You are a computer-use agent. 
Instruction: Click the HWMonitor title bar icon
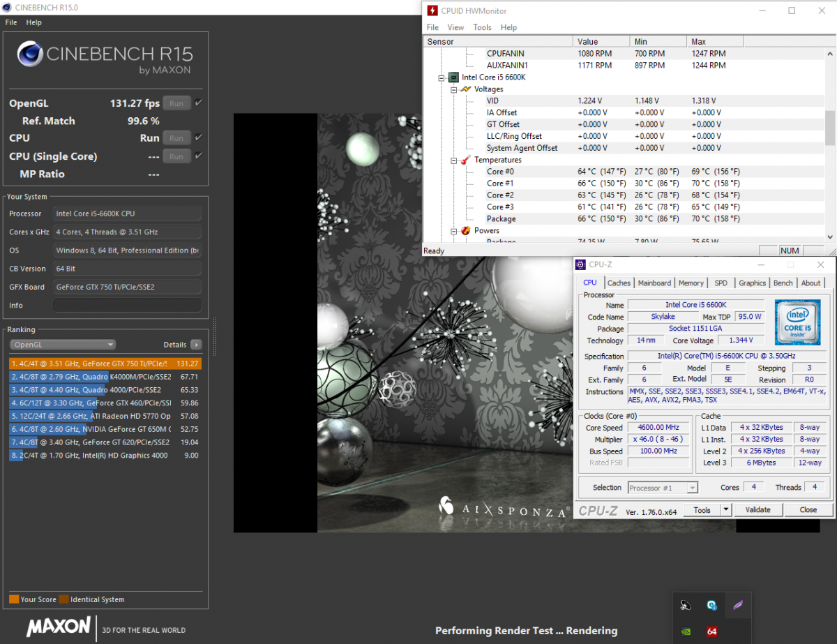tap(432, 10)
